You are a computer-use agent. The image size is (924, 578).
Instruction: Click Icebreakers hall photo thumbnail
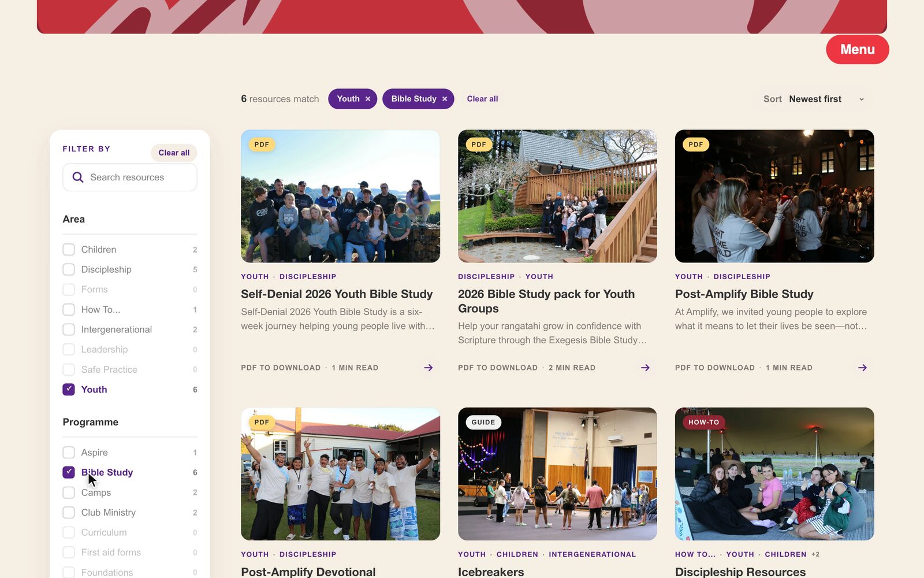[557, 474]
